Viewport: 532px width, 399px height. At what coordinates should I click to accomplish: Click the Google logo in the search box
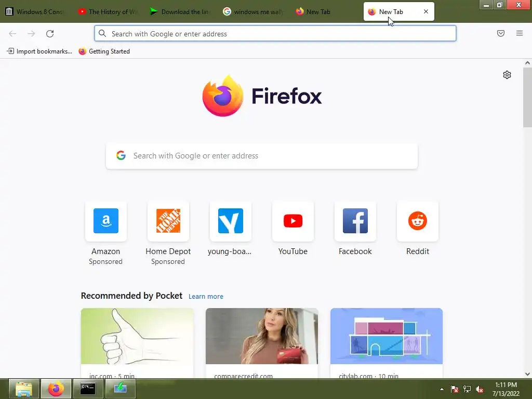tap(121, 155)
